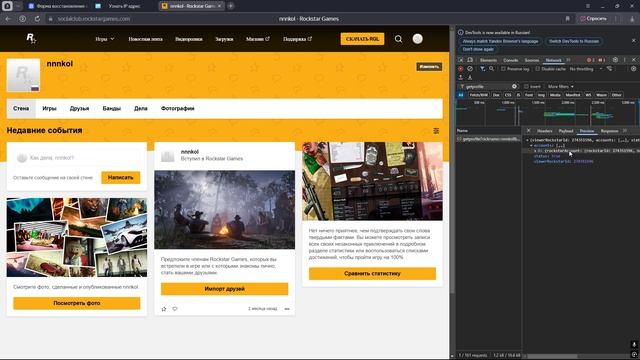Dismiss the DevTools language notification
This screenshot has height=360, width=640.
pos(633,41)
